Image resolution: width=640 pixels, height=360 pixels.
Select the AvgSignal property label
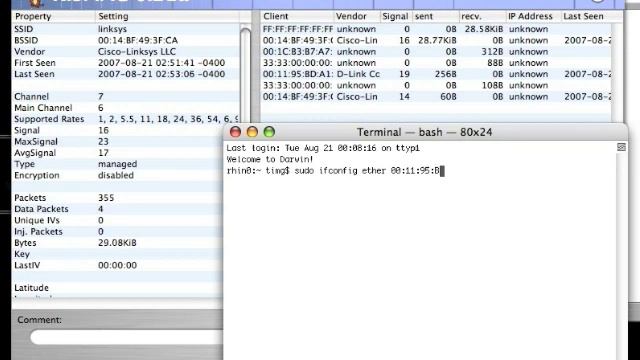[x=35, y=153]
